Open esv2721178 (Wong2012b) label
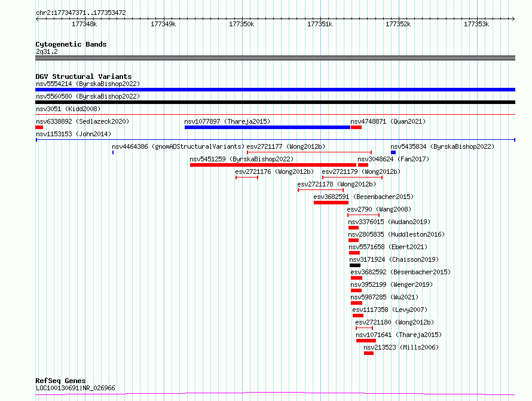 337,184
